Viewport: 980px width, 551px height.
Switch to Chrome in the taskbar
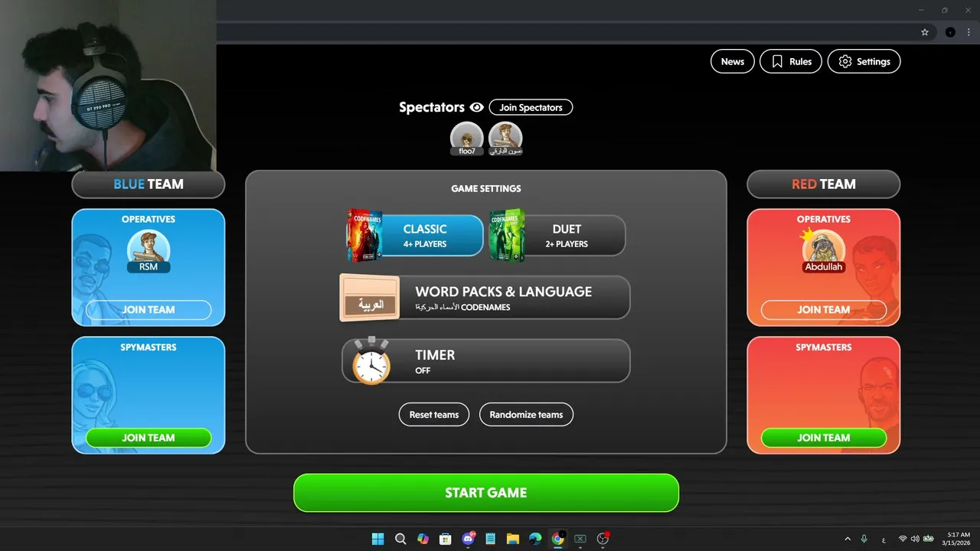coord(558,539)
